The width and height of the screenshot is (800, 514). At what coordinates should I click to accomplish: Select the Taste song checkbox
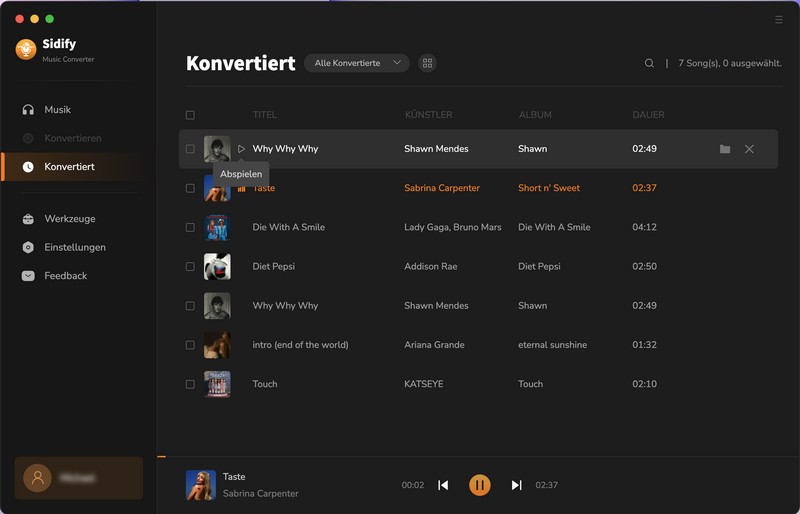(190, 188)
